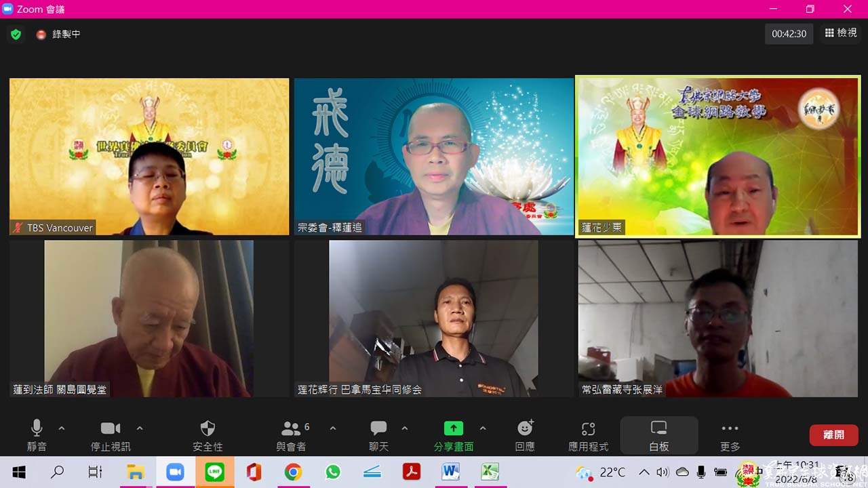Open LINE app from the taskbar

pyautogui.click(x=214, y=472)
